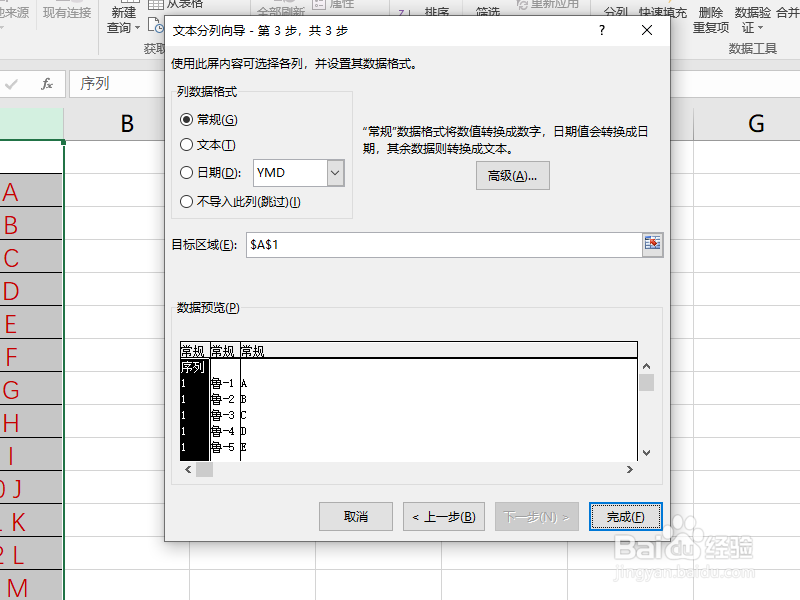Click 删除重复项 remove duplicates in ribbon
Image resolution: width=800 pixels, height=600 pixels.
point(711,19)
